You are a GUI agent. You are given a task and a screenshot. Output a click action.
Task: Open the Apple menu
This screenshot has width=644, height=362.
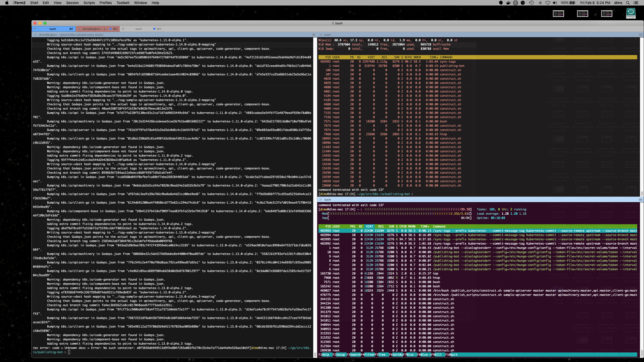(7, 3)
